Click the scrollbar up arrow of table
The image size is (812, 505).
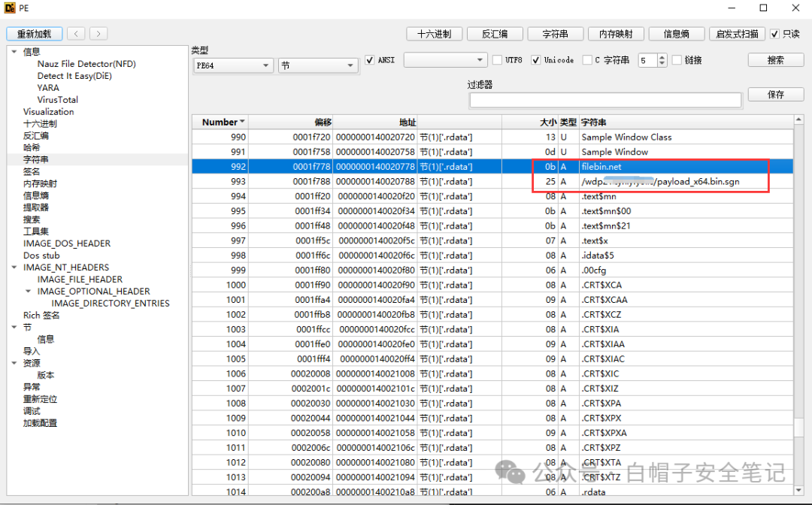pyautogui.click(x=798, y=119)
